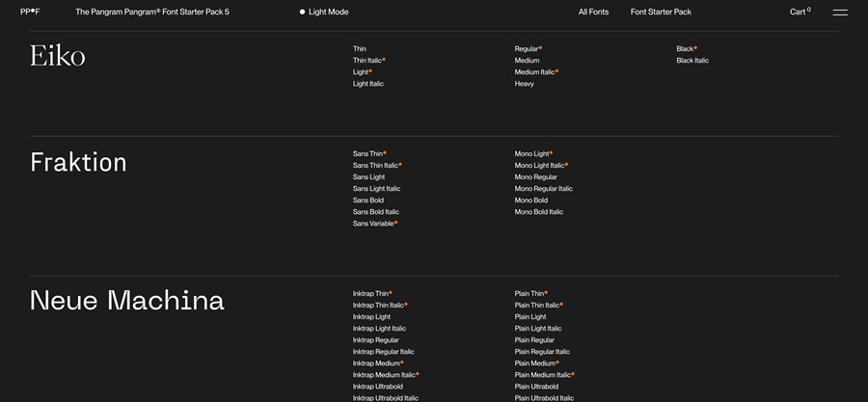This screenshot has width=868, height=402.
Task: Pick Fraktion Mono Regular Italic
Action: pos(544,189)
